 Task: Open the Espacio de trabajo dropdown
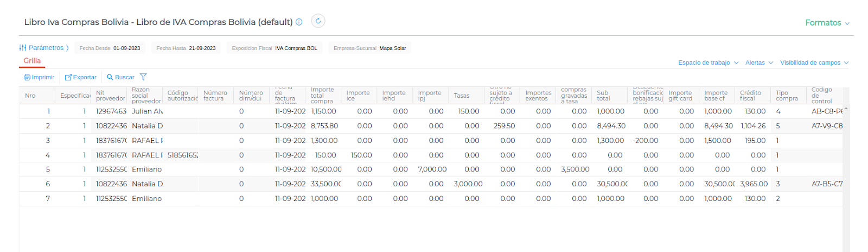point(708,63)
